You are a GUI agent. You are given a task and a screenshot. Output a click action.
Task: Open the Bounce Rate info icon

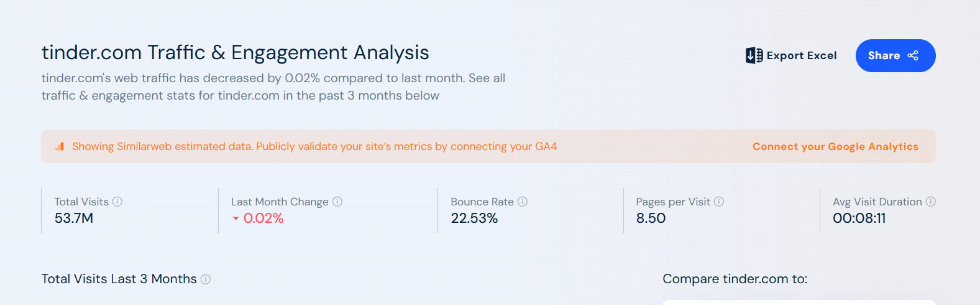[x=523, y=202]
